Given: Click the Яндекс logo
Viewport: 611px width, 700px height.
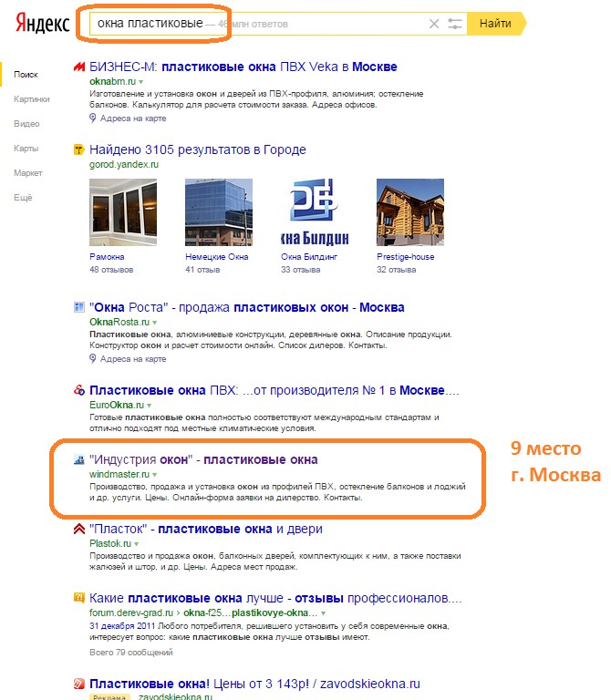Looking at the screenshot, I should (x=43, y=23).
